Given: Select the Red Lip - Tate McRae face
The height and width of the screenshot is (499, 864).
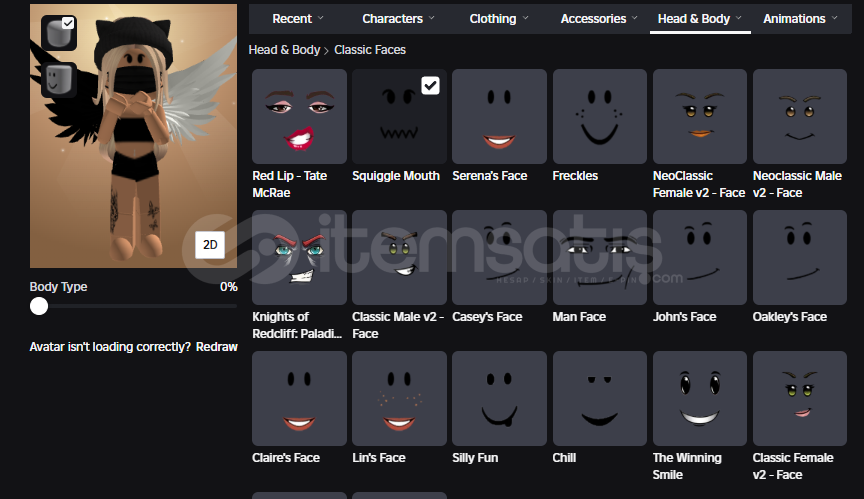Looking at the screenshot, I should coord(299,116).
